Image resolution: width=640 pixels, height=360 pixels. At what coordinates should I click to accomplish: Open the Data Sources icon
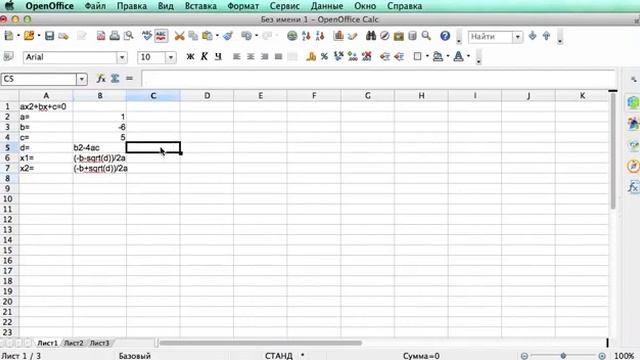tap(413, 36)
